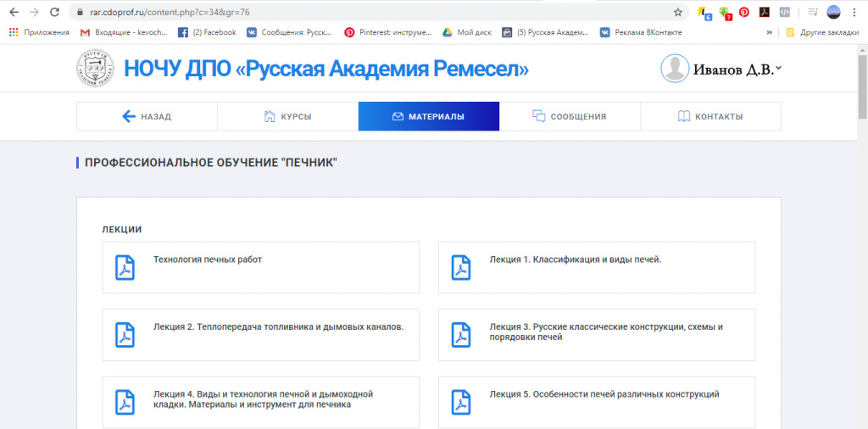Reload the page with the refresh icon

(x=54, y=12)
